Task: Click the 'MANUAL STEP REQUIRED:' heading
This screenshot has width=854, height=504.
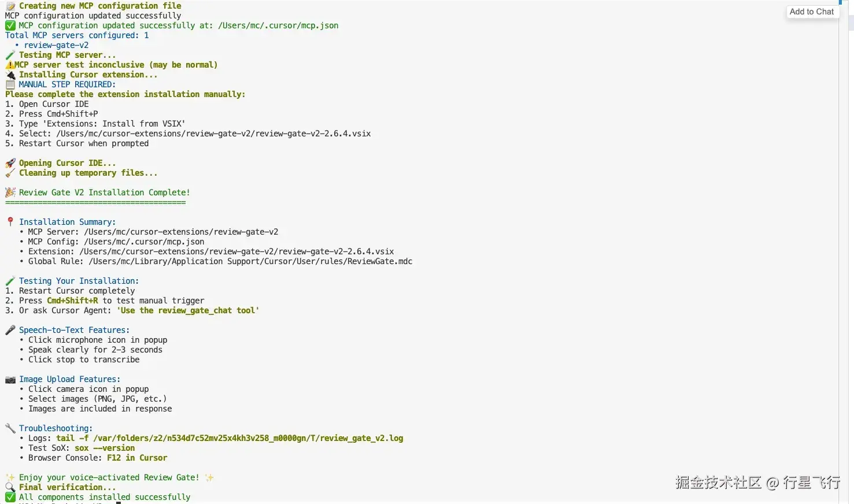Action: point(67,84)
